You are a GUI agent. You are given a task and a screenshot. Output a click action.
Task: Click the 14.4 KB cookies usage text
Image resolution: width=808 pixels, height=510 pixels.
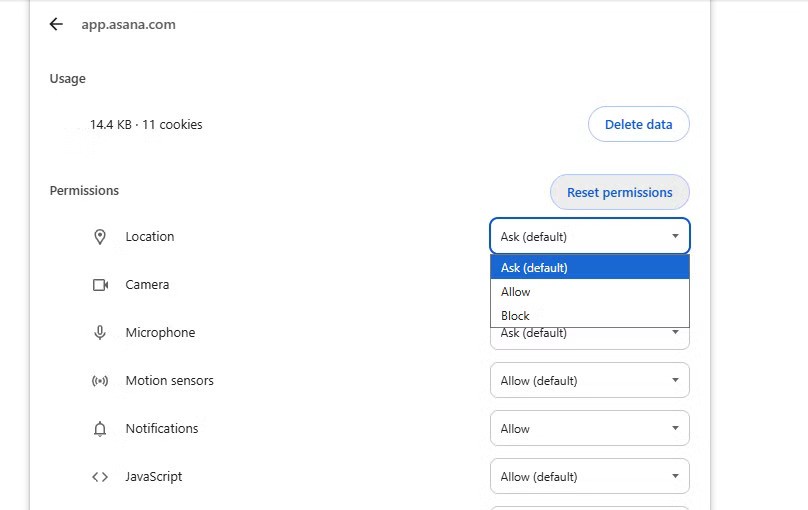click(146, 125)
